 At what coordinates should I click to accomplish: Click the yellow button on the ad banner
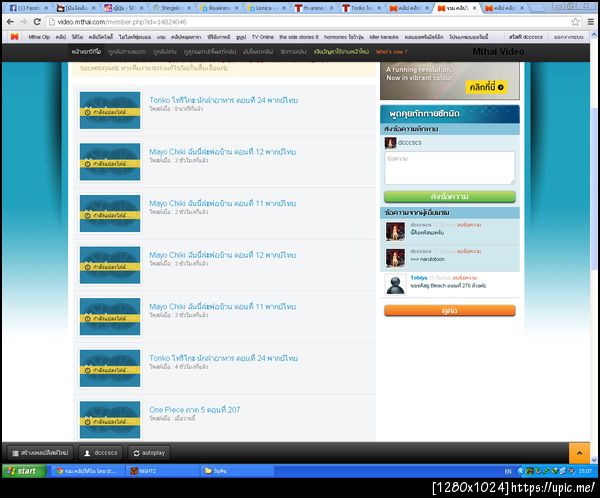click(x=486, y=87)
